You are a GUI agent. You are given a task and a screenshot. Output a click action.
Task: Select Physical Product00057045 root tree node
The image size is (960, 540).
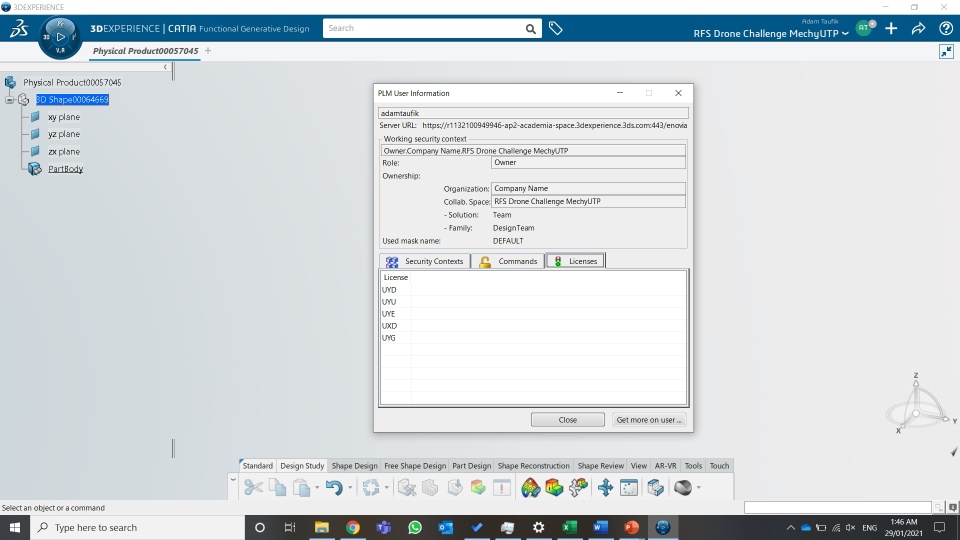[x=72, y=83]
